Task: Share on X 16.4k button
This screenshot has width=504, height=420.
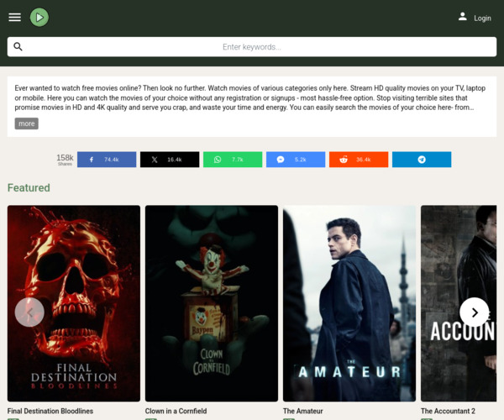Action: pyautogui.click(x=170, y=160)
